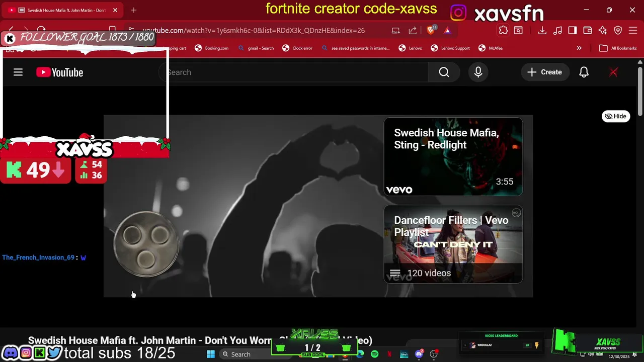Screen dimensions: 644x362
Task: Open Microsoft Edge on the taskbar
Action: [360, 354]
